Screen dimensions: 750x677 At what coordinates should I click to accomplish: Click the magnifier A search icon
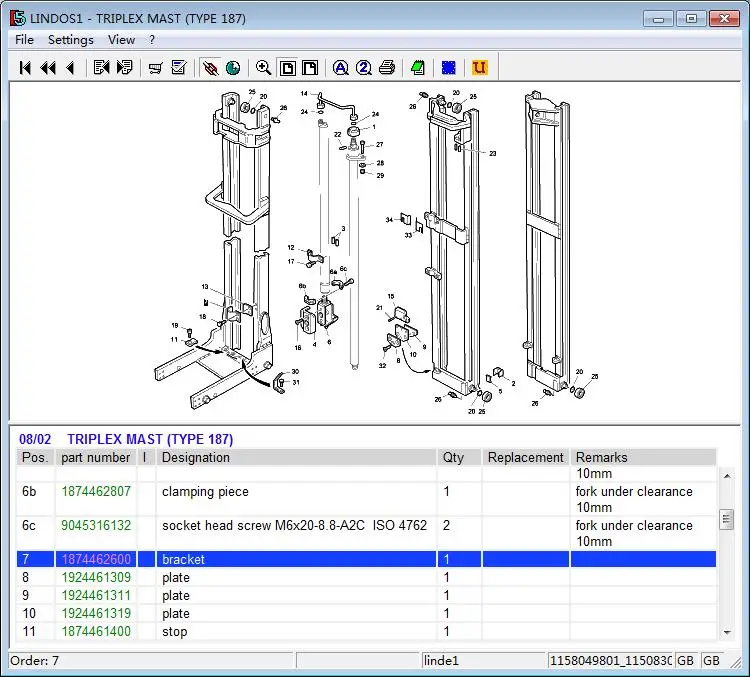coord(341,67)
